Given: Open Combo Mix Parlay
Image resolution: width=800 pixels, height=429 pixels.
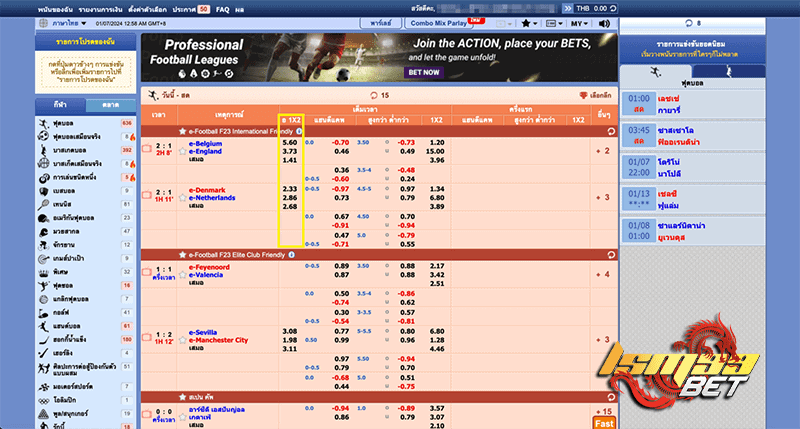Looking at the screenshot, I should point(439,23).
